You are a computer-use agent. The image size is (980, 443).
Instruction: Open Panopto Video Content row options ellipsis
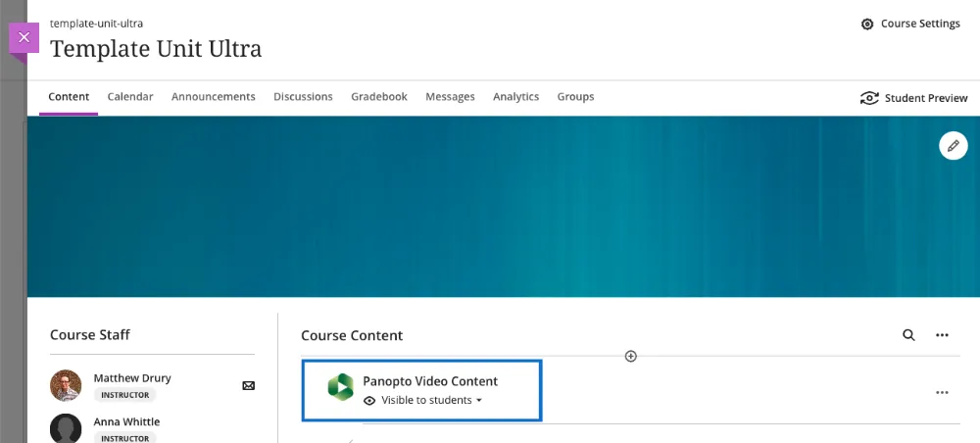[942, 392]
